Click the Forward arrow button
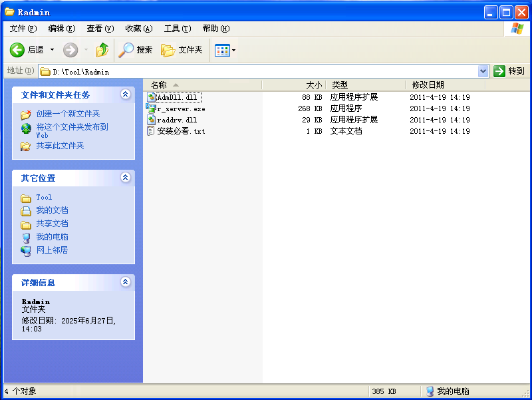This screenshot has width=532, height=400. pyautogui.click(x=70, y=51)
